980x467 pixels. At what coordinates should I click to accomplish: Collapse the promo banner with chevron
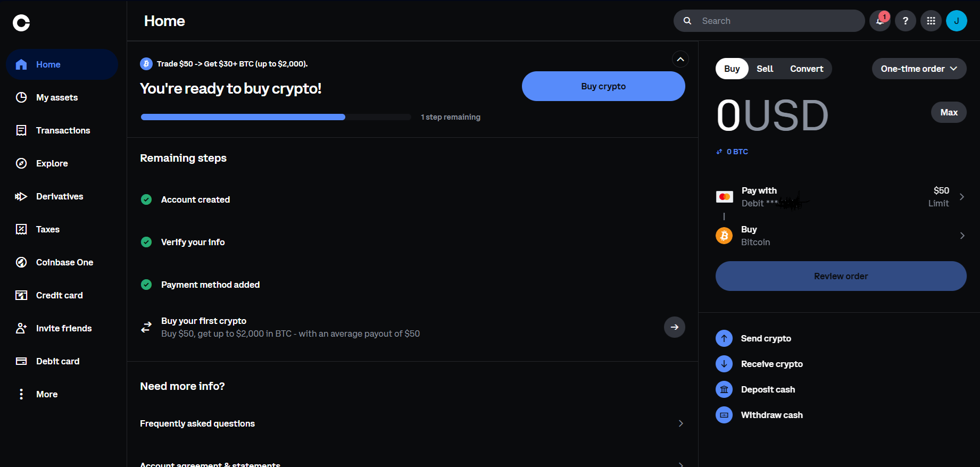click(x=680, y=59)
